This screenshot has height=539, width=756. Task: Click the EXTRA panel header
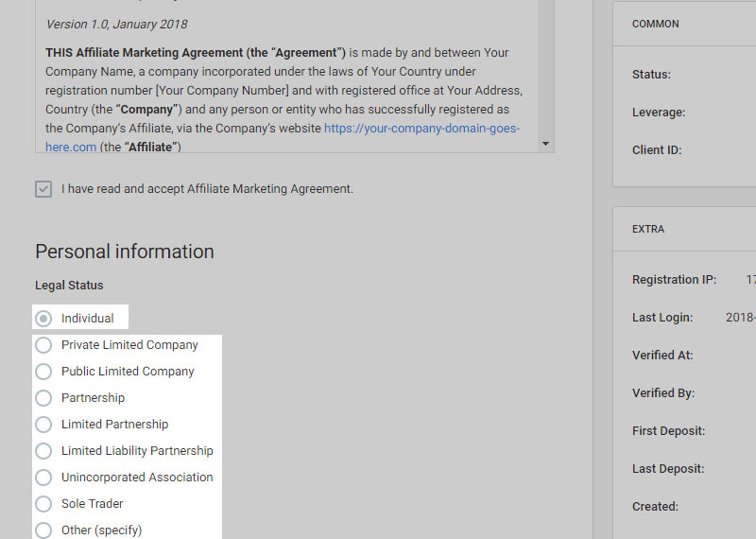pos(648,229)
